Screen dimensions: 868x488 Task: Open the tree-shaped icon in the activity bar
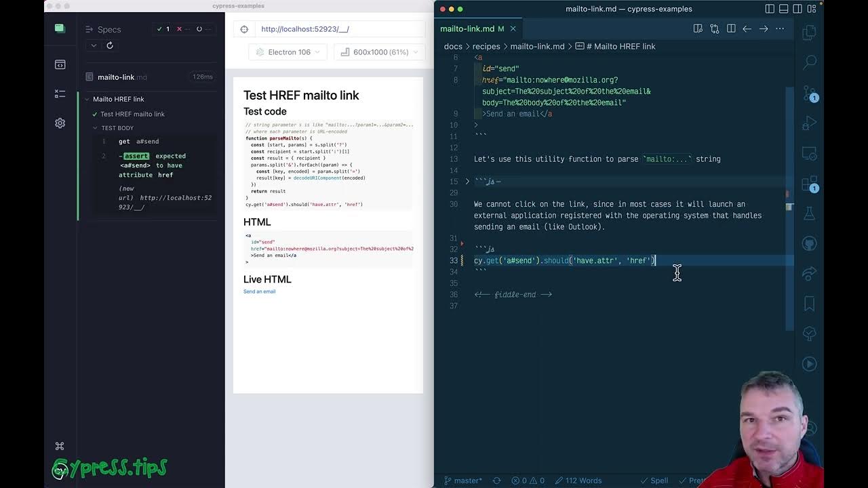pos(809,333)
